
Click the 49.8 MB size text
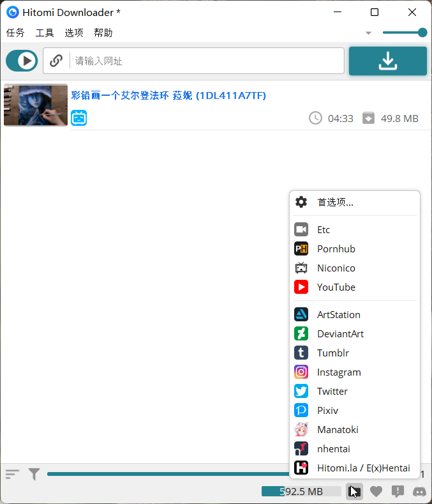click(399, 119)
